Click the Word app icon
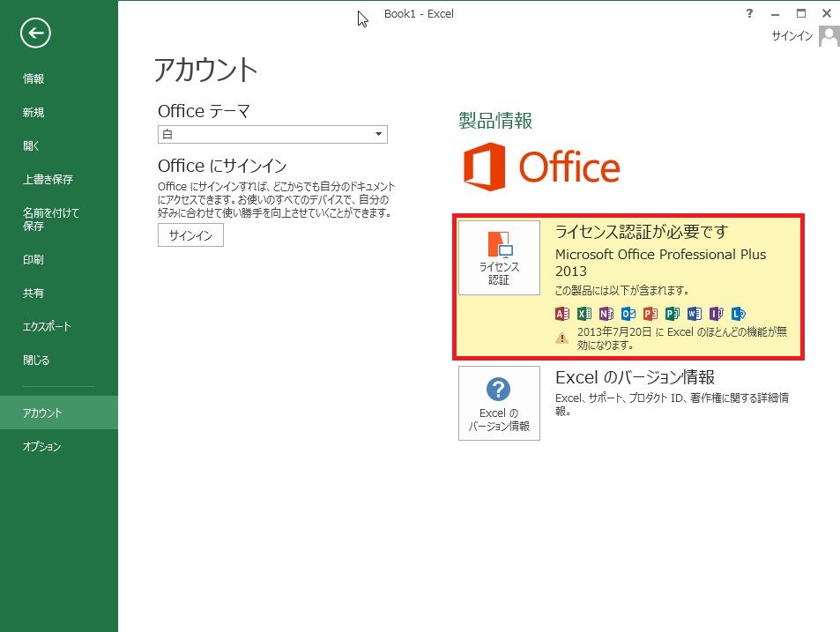 tap(694, 314)
